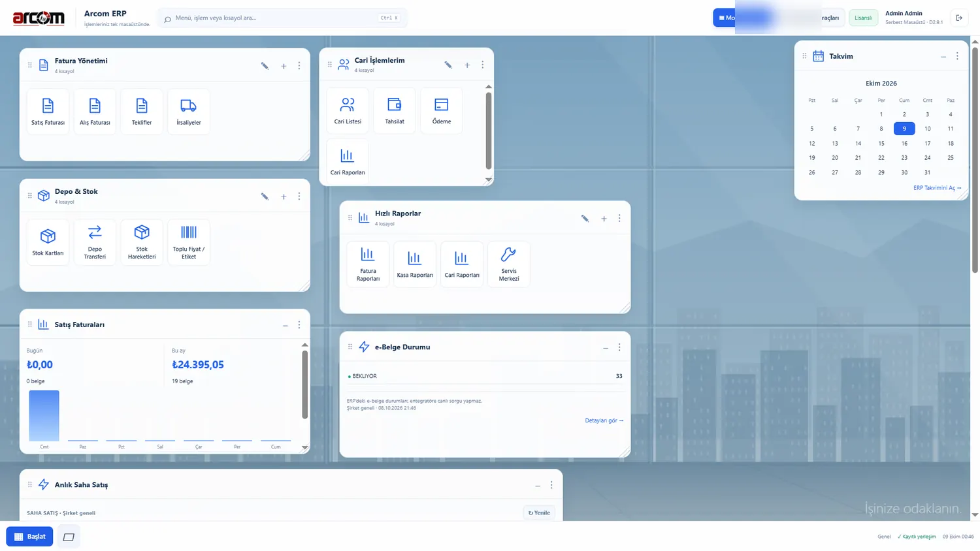Collapse the Anlık Saha Satış panel
Image resolution: width=980 pixels, height=551 pixels.
[x=538, y=486]
